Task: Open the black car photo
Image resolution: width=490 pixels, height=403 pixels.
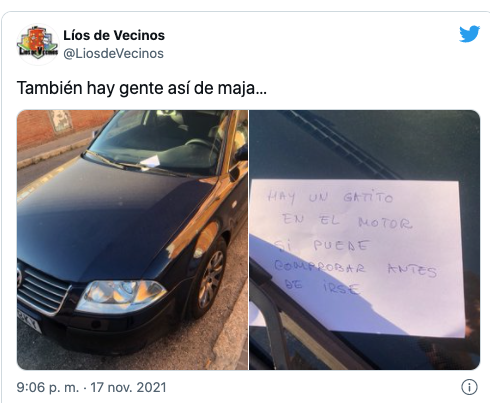Action: click(132, 240)
